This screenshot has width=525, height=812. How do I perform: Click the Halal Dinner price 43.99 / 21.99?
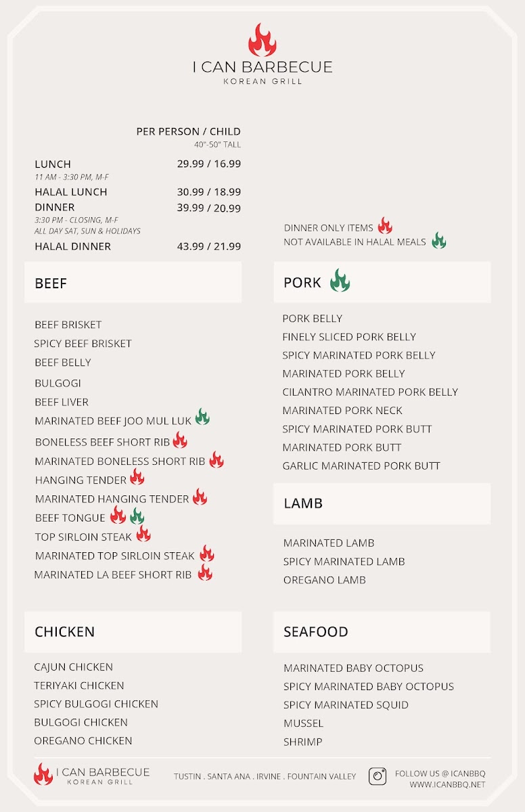(209, 246)
